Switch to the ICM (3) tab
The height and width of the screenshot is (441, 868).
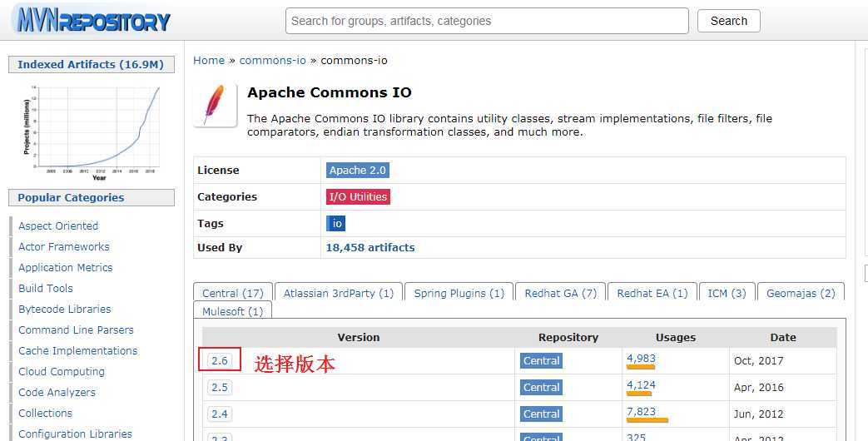click(x=727, y=293)
